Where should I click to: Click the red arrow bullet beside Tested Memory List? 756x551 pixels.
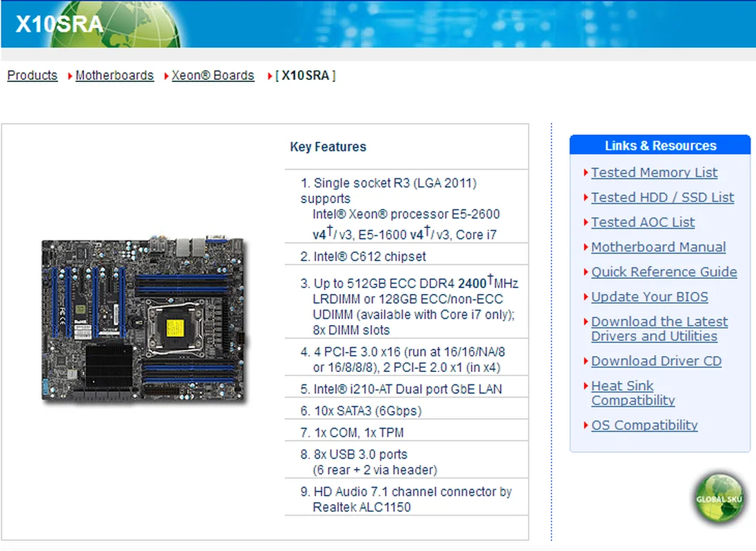coord(586,172)
